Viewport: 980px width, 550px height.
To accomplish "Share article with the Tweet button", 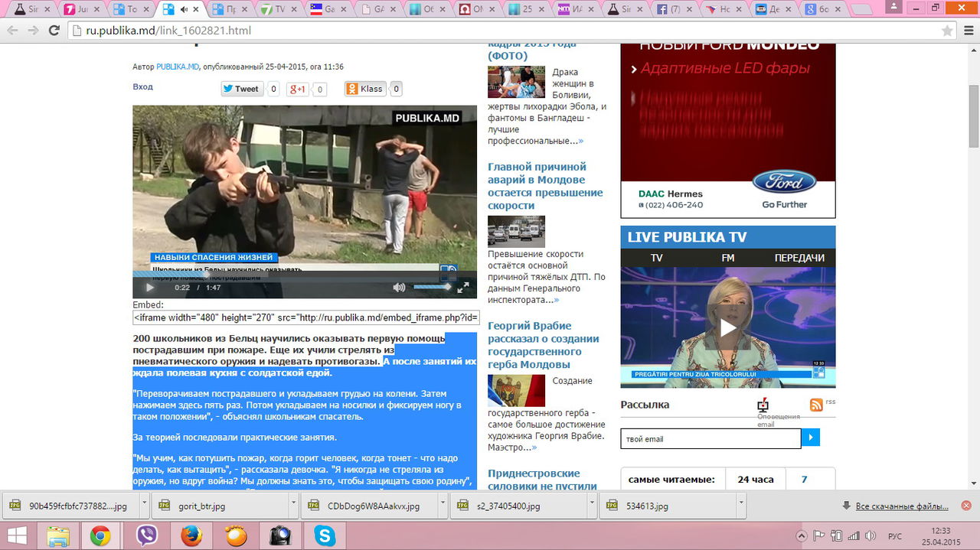I will click(x=241, y=89).
